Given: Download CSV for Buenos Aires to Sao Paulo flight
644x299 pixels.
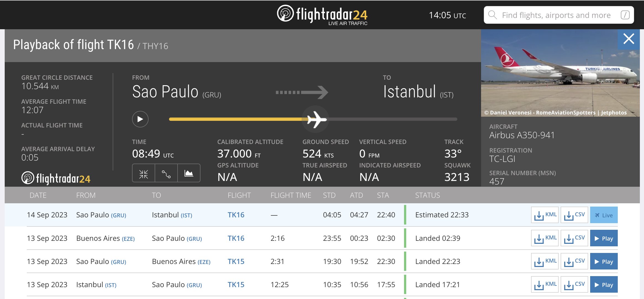Looking at the screenshot, I should (x=574, y=238).
